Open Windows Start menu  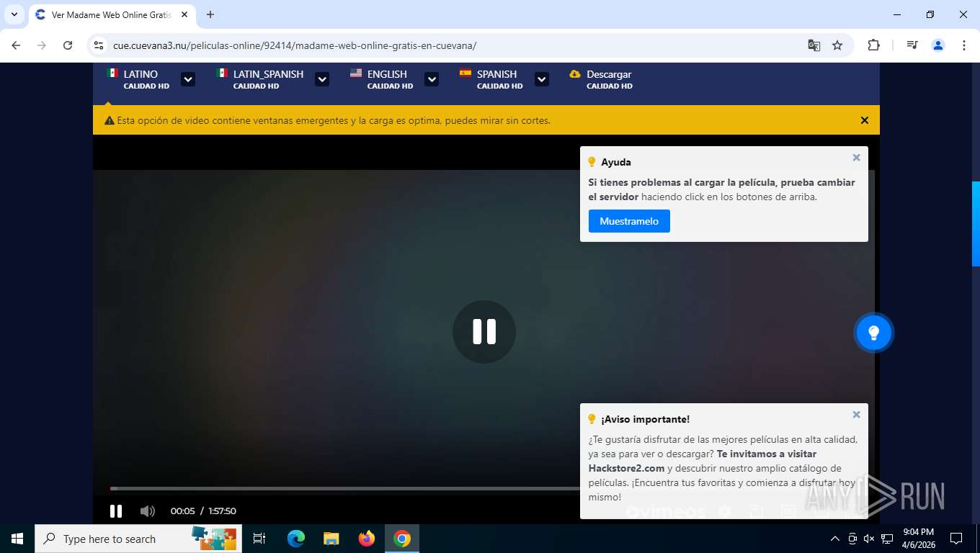pyautogui.click(x=17, y=539)
